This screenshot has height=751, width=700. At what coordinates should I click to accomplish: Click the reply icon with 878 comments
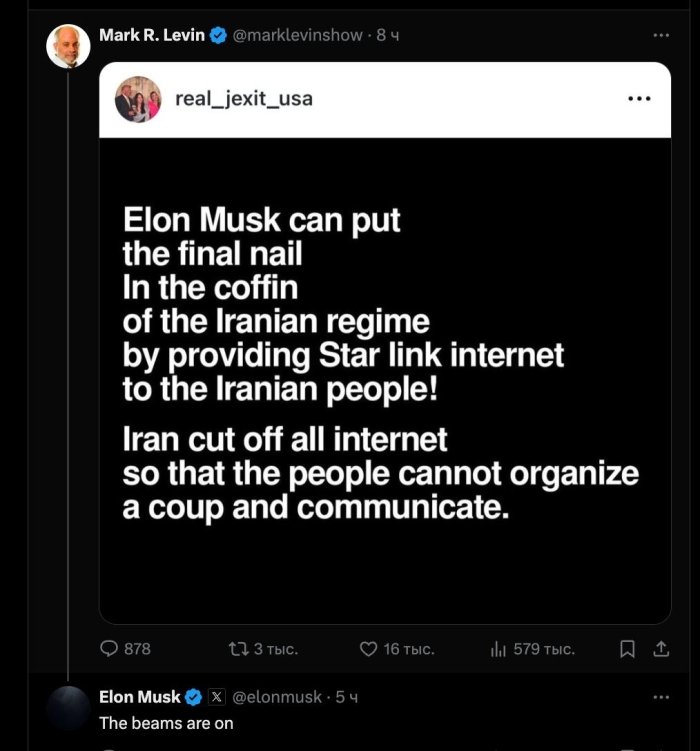pos(110,649)
